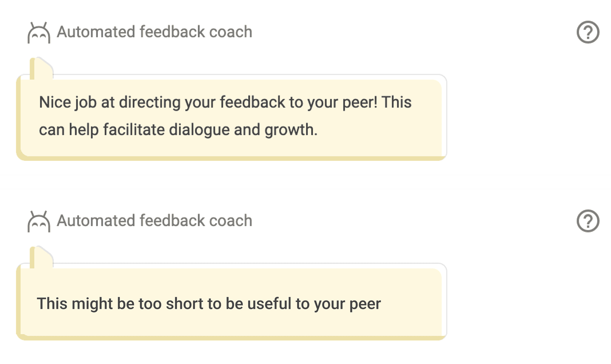Screen dimensions: 611x364
Task: Click the 'Nice job at directing' message bubble
Action: point(232,118)
